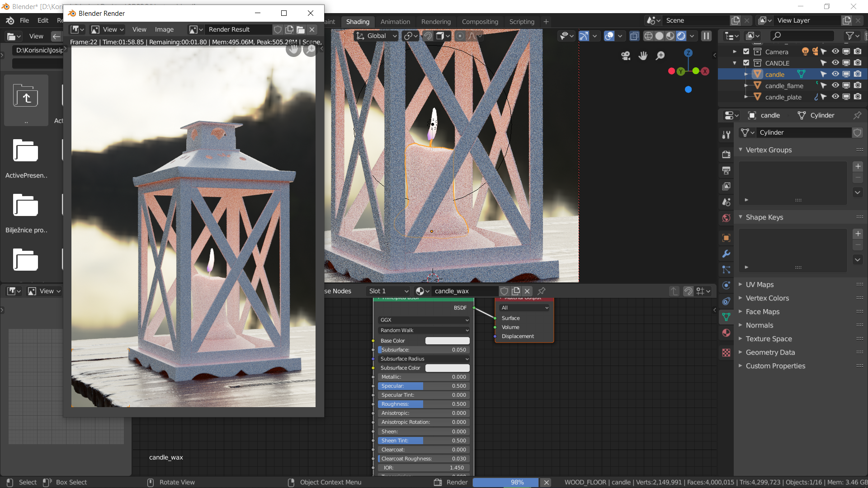The width and height of the screenshot is (868, 488).
Task: Hide candle_plate in viewport via eye icon
Action: tap(835, 97)
